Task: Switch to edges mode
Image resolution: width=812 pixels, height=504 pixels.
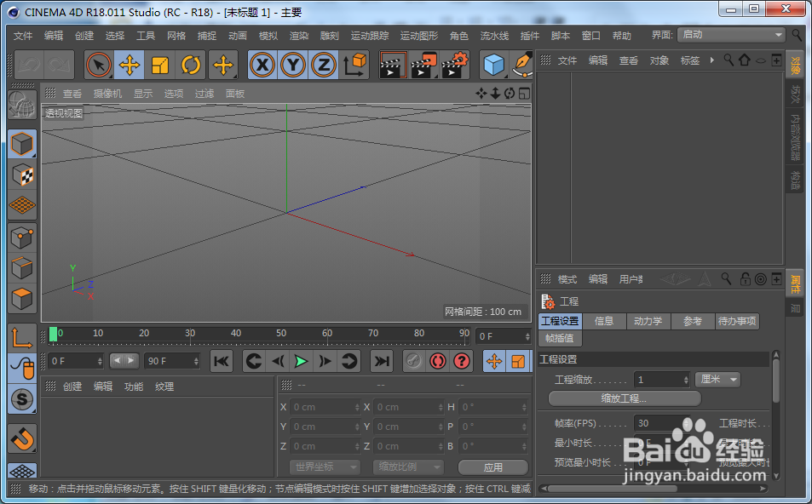Action: [x=22, y=268]
